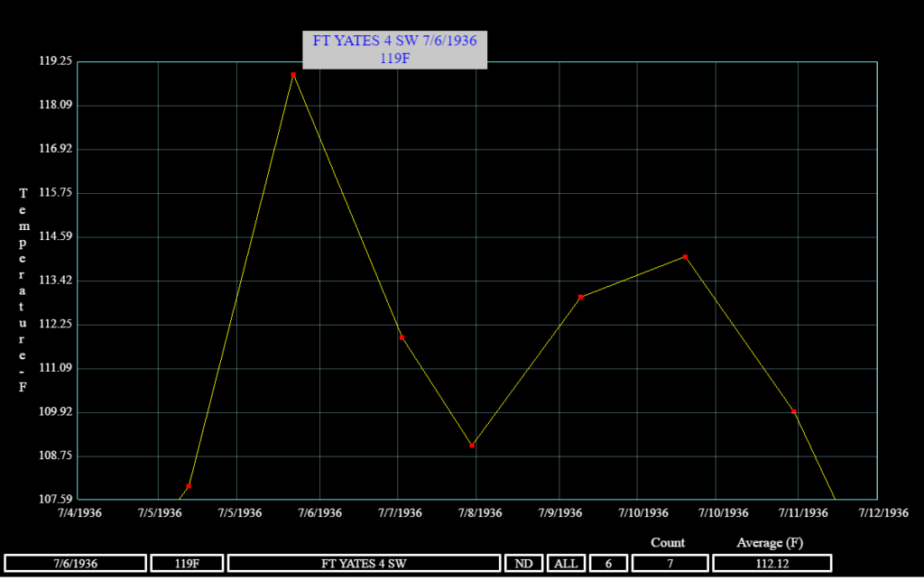Click the 7/9/1936 x-axis label

(560, 513)
